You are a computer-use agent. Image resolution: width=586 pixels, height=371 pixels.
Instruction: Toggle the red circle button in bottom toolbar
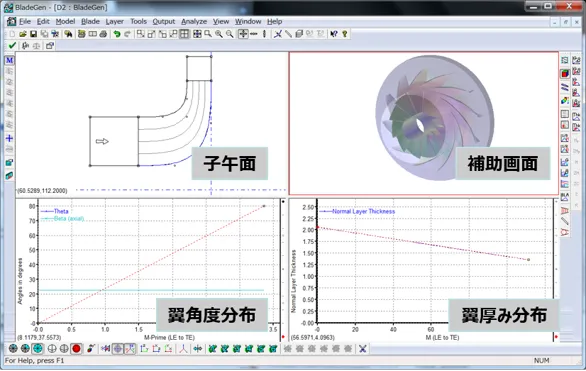[76, 349]
